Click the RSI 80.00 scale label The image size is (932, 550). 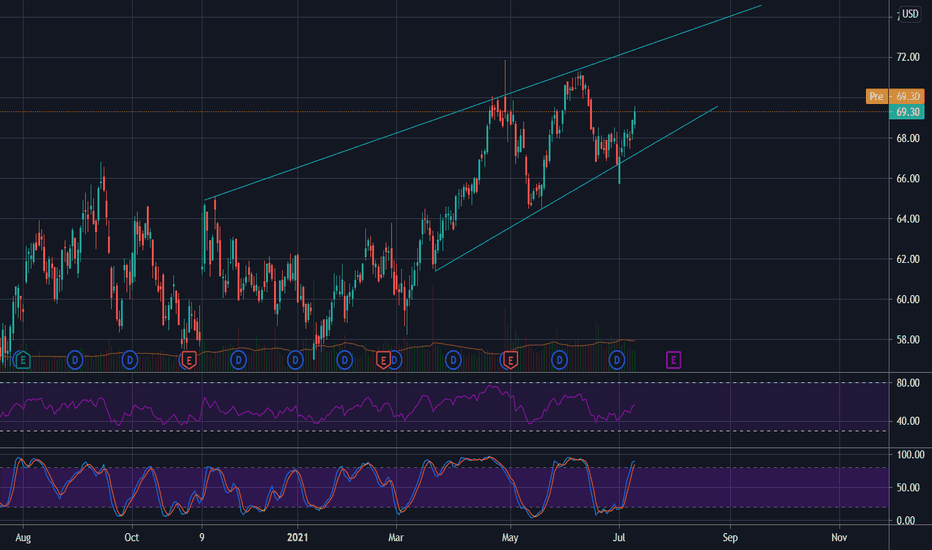click(x=908, y=382)
